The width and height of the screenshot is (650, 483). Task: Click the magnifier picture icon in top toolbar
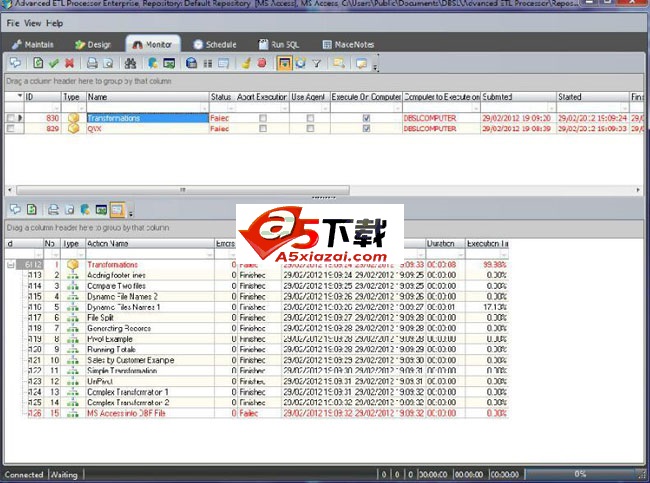click(x=339, y=63)
